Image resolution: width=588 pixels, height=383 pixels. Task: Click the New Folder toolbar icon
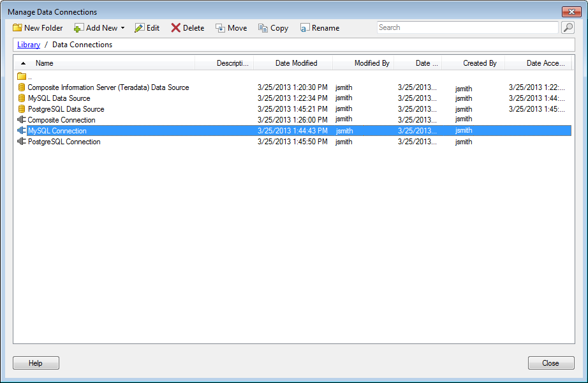(x=17, y=28)
